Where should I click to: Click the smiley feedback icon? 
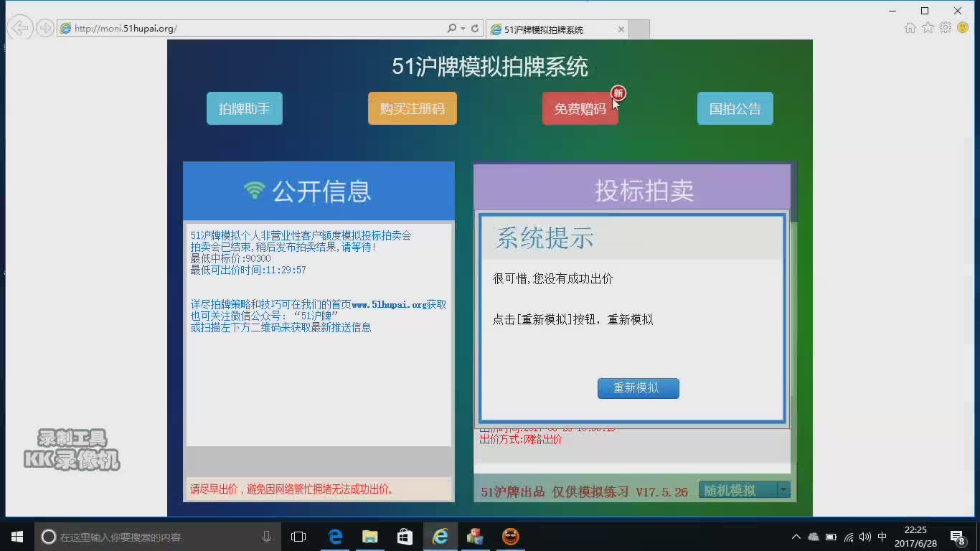[963, 27]
